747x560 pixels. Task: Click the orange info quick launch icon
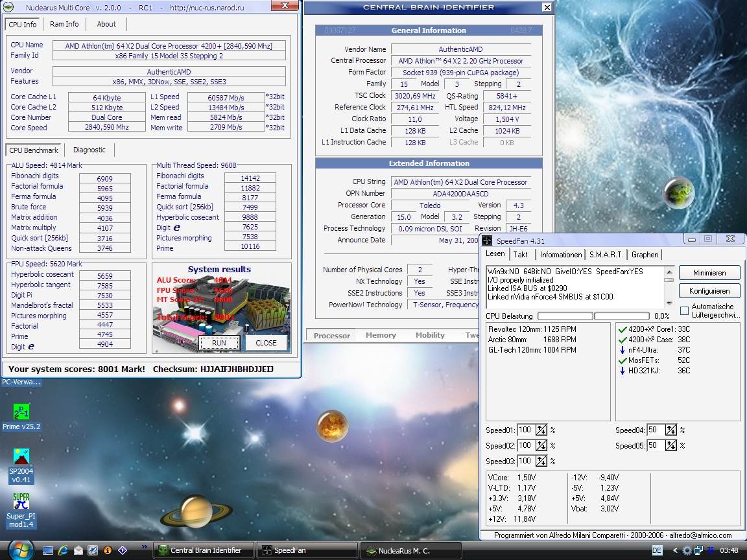pos(108,550)
